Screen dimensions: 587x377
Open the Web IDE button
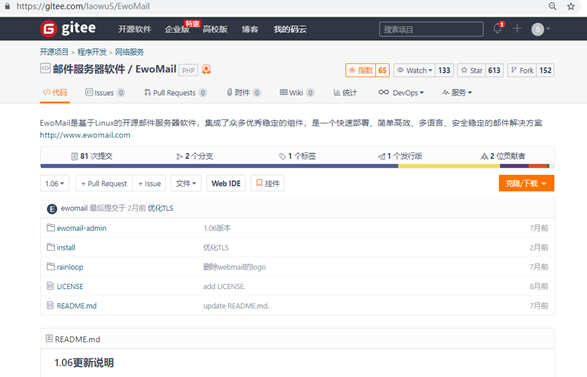226,183
